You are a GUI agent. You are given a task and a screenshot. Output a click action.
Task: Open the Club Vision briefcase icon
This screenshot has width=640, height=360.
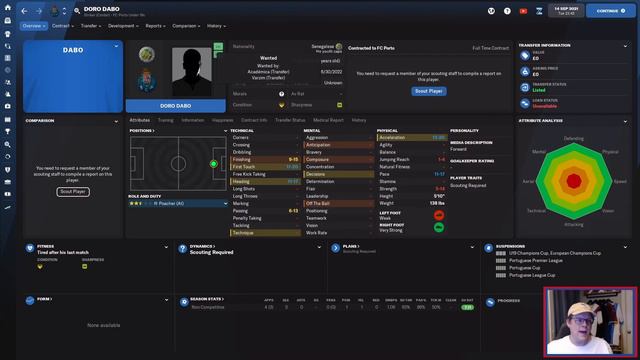coord(8,182)
